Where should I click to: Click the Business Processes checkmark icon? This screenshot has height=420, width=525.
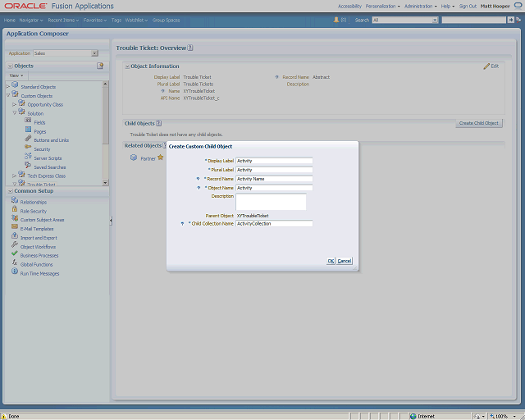[x=15, y=253]
